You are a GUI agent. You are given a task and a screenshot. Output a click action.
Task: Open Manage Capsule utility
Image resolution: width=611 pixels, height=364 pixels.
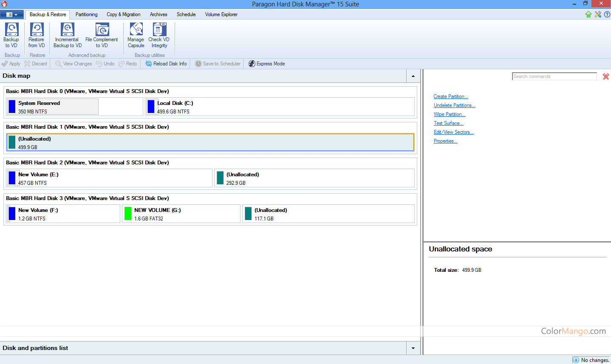coord(136,35)
